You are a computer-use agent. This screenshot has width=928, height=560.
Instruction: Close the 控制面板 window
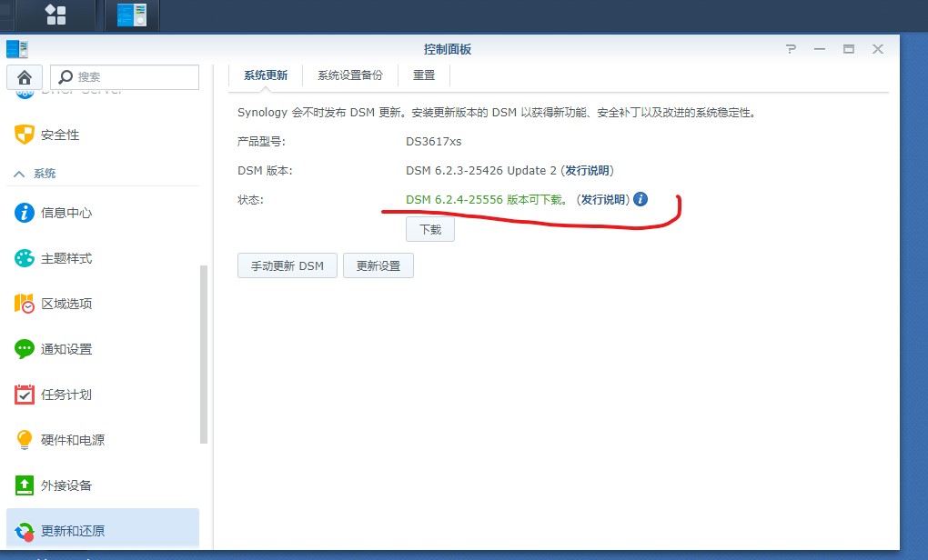point(878,49)
